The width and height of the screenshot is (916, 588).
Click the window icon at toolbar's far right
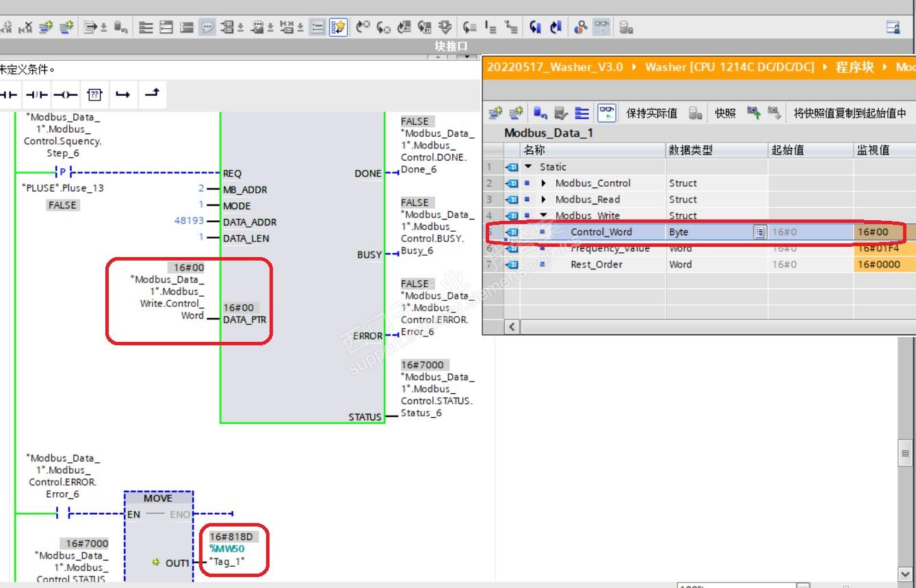click(x=893, y=27)
